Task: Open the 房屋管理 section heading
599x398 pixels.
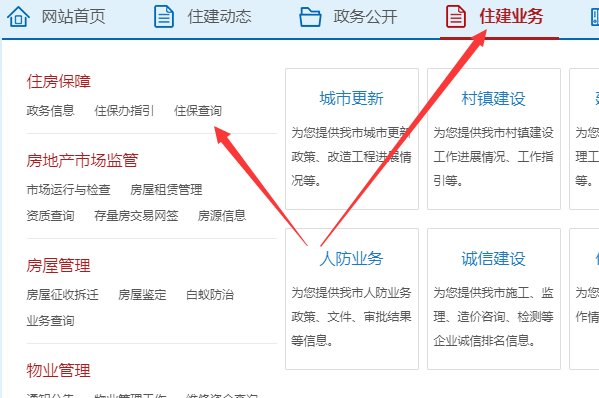Action: pos(58,265)
